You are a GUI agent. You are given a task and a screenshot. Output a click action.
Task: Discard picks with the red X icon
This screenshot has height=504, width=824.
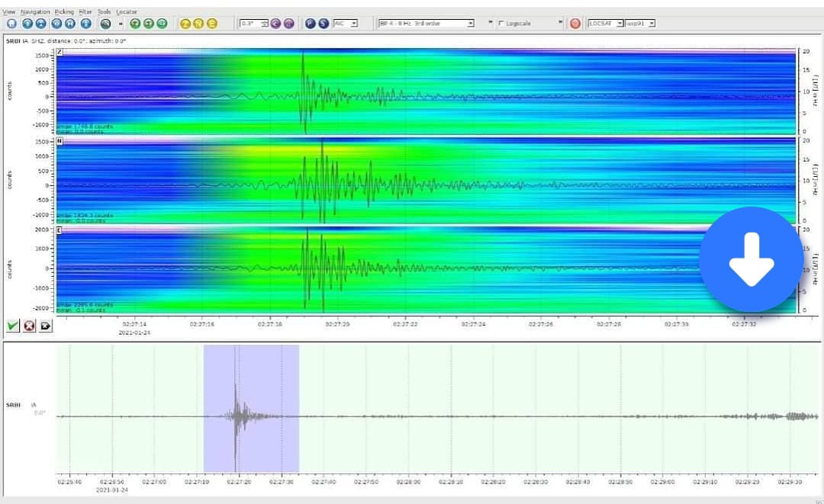[29, 326]
